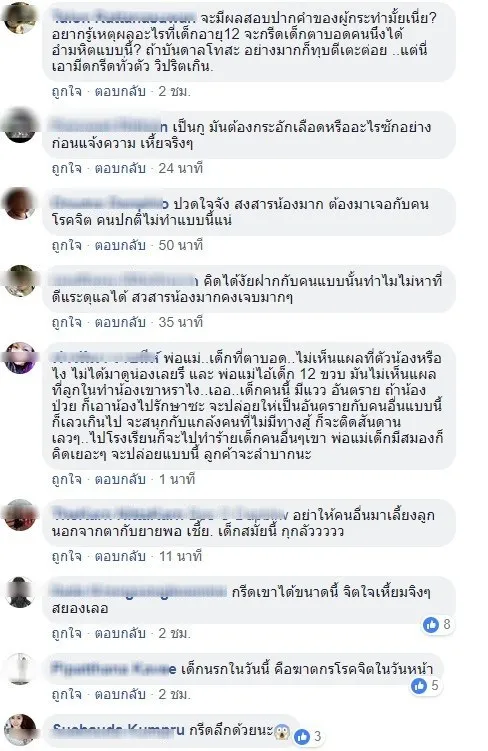Reply to the comment posted 50 นาที ago
Screen dimensions: 488x751
pyautogui.click(x=120, y=245)
